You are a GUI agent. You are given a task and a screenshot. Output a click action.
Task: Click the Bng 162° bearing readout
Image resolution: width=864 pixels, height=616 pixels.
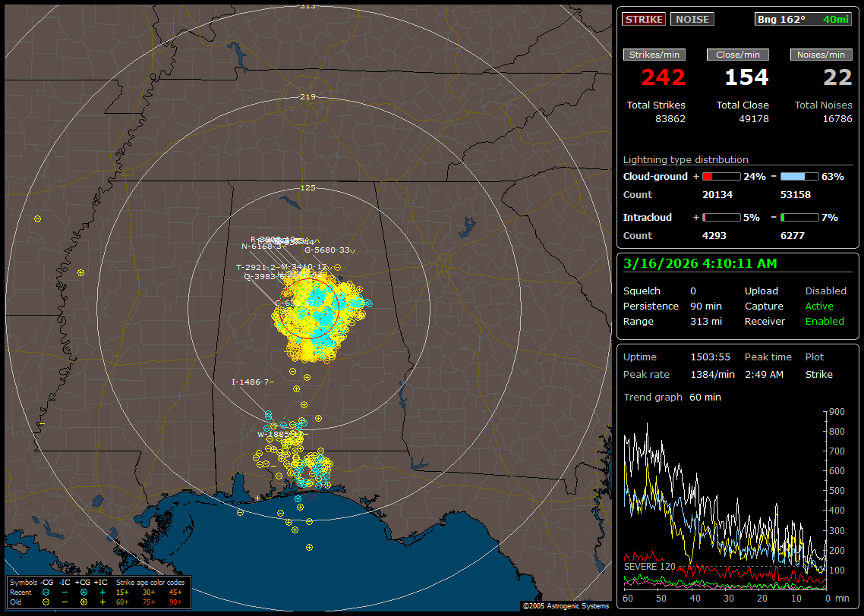pyautogui.click(x=781, y=20)
